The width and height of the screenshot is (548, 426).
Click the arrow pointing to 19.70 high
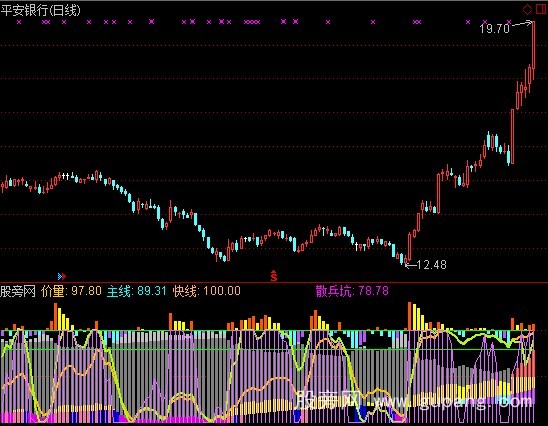click(x=521, y=24)
